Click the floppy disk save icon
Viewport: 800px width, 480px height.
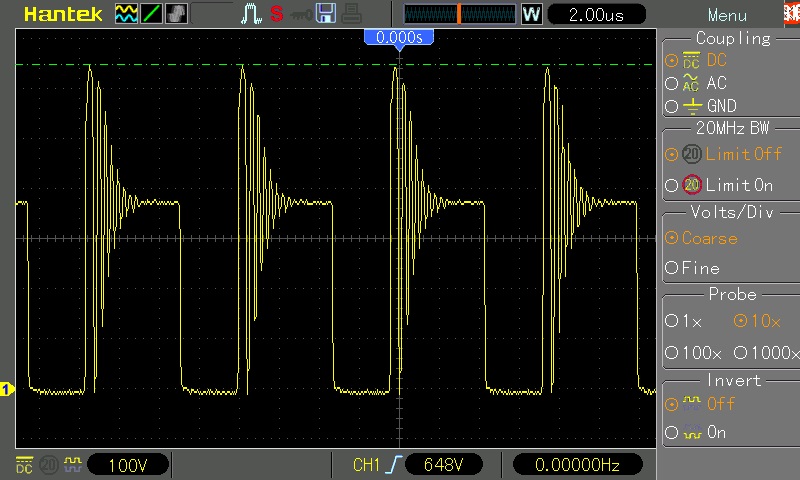pyautogui.click(x=326, y=14)
